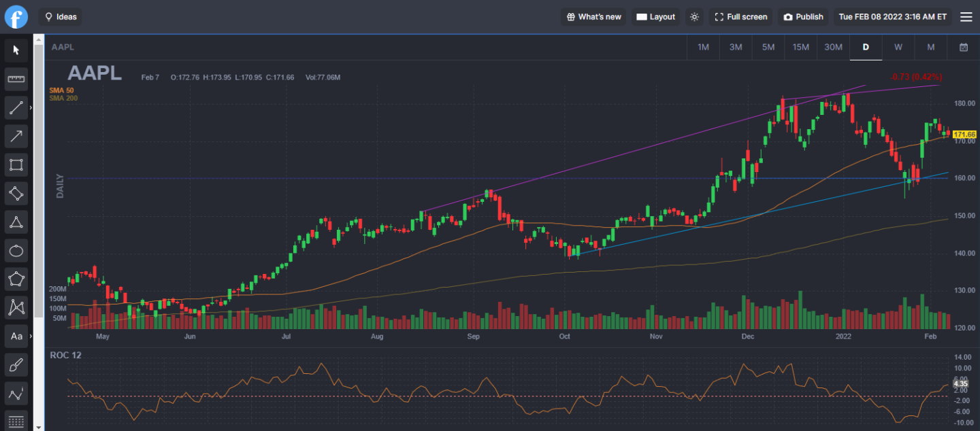Select the Aa text tool
This screenshot has width=980, height=431.
pos(16,336)
